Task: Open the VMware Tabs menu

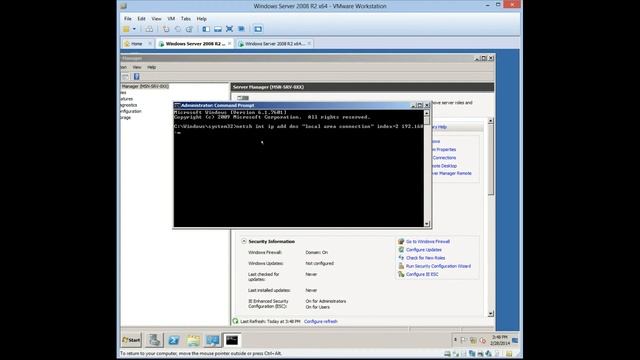Action: [x=186, y=19]
